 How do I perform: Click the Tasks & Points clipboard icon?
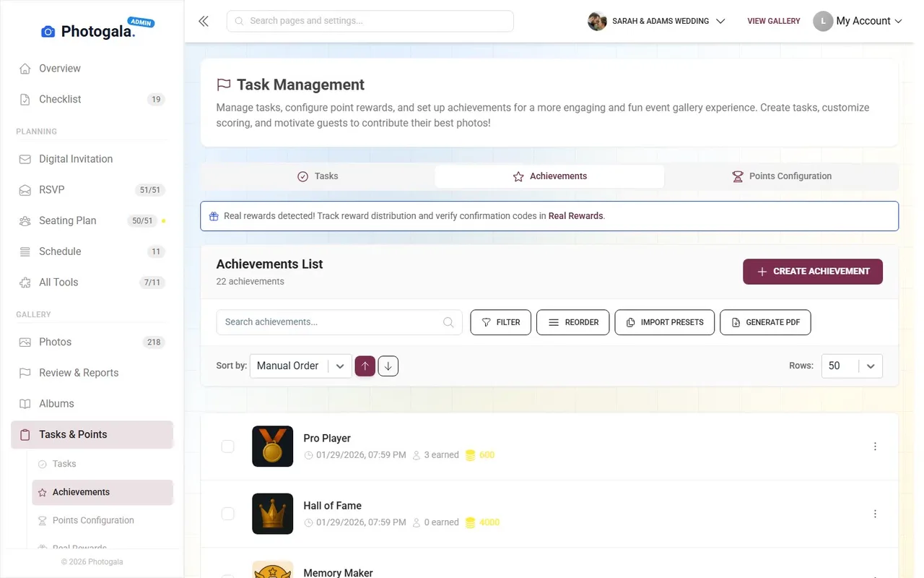(25, 434)
